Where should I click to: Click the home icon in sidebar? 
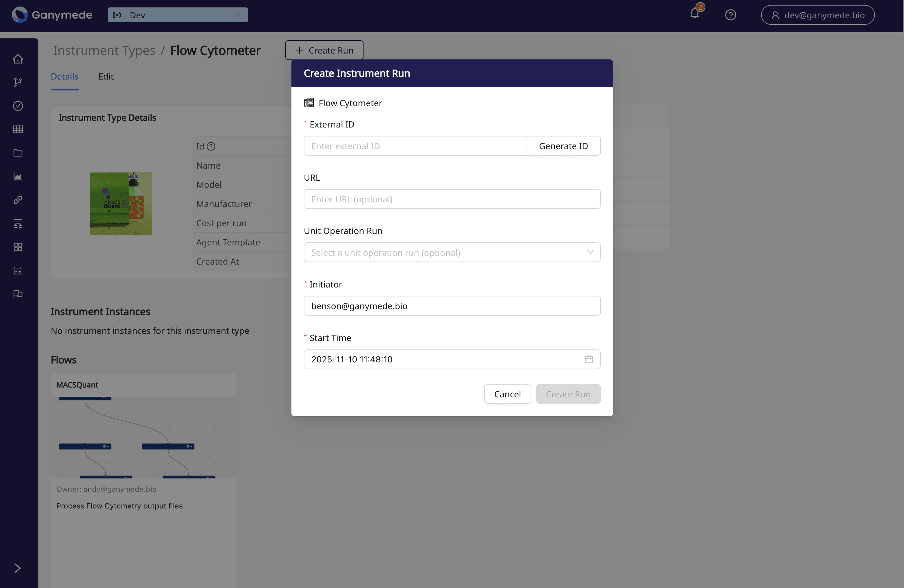18,59
